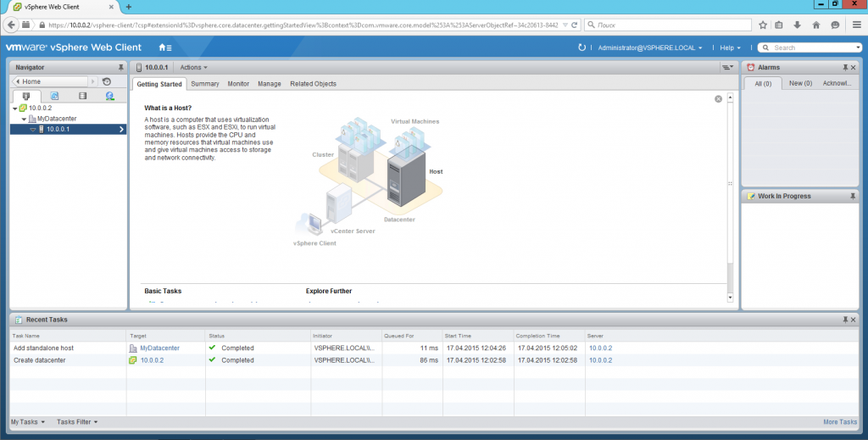The height and width of the screenshot is (440, 868).
Task: Close the Alarms panel
Action: click(853, 68)
